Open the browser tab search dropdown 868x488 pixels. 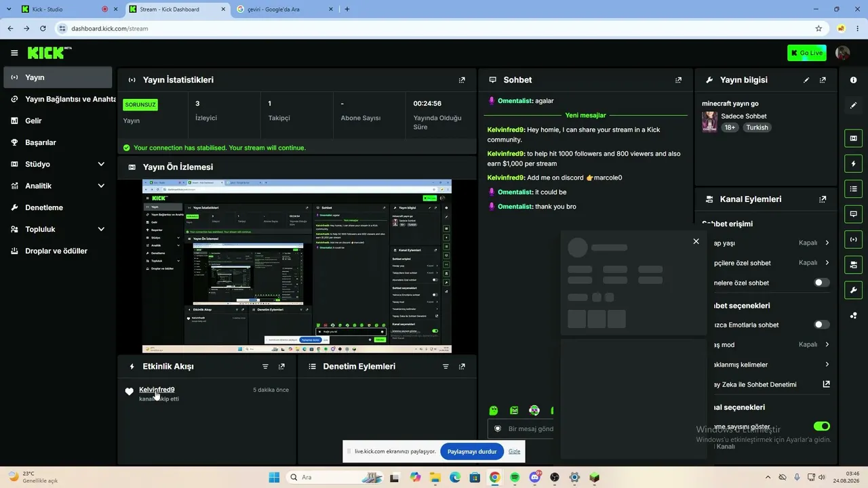[x=9, y=9]
